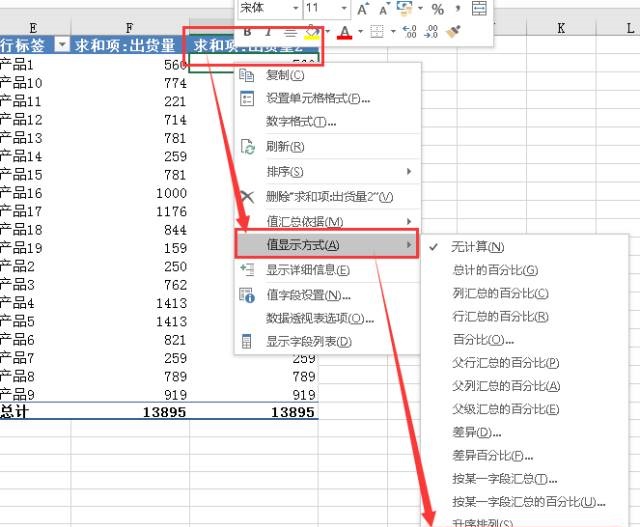Apply comma style format

pos(458,8)
